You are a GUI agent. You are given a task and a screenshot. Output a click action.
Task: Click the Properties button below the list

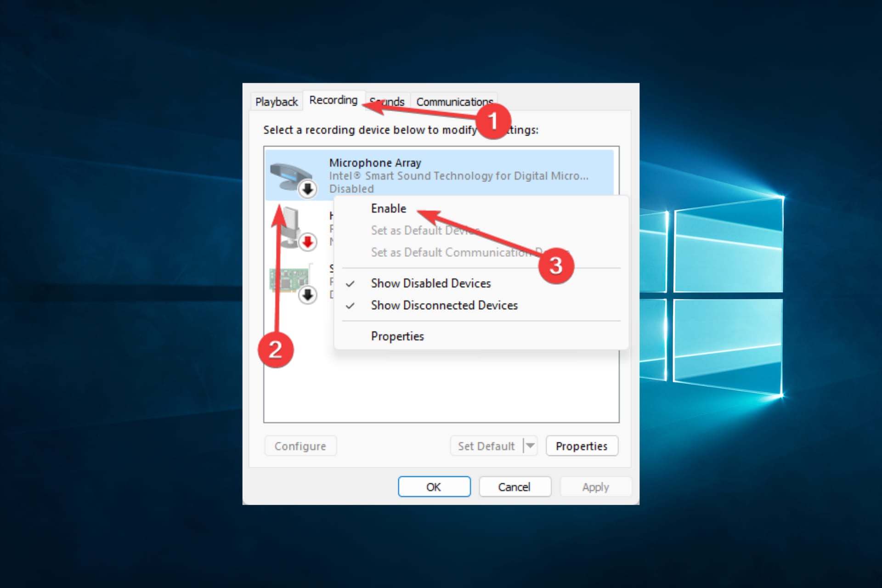pos(582,446)
